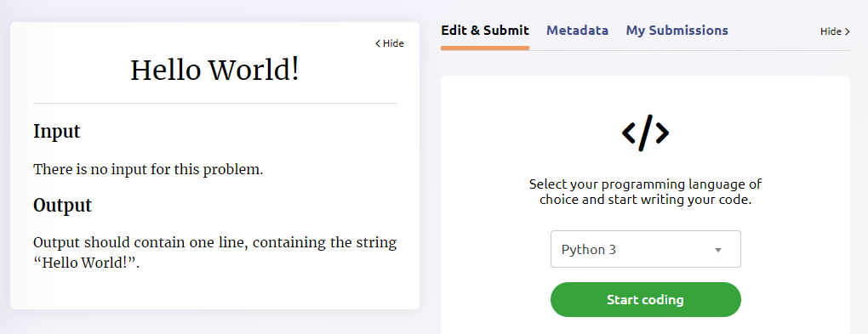Screen dimensions: 868x334
Task: Click the Input section heading
Action: point(56,132)
